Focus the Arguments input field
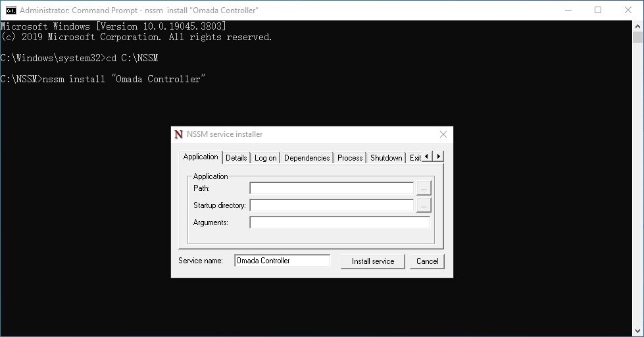This screenshot has width=644, height=337. (339, 222)
